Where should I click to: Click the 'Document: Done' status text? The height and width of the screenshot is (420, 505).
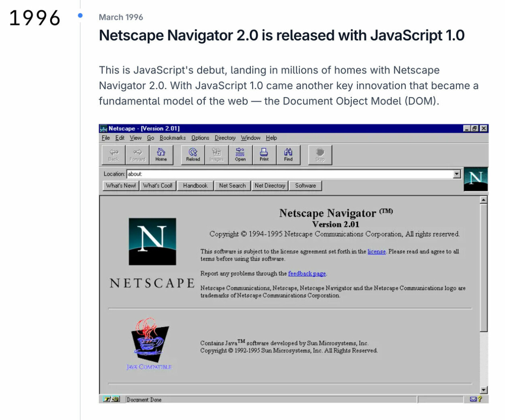(x=144, y=400)
